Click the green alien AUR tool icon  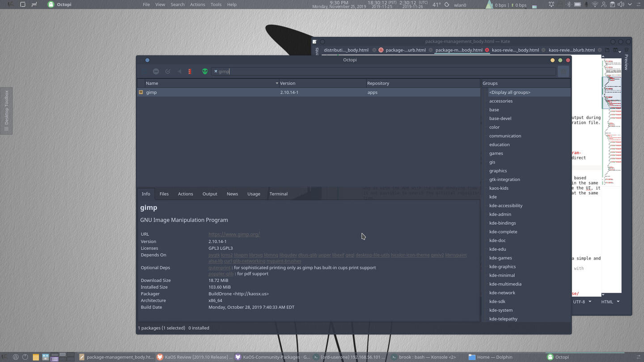click(x=205, y=72)
